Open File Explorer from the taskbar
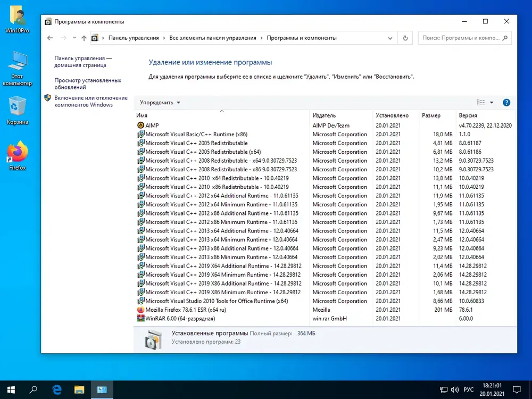The height and width of the screenshot is (399, 532). 79,389
